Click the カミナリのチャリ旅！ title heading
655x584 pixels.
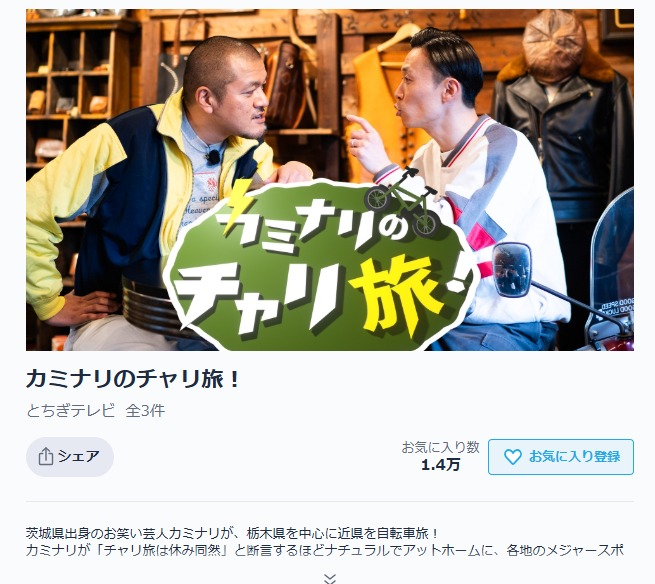[134, 379]
